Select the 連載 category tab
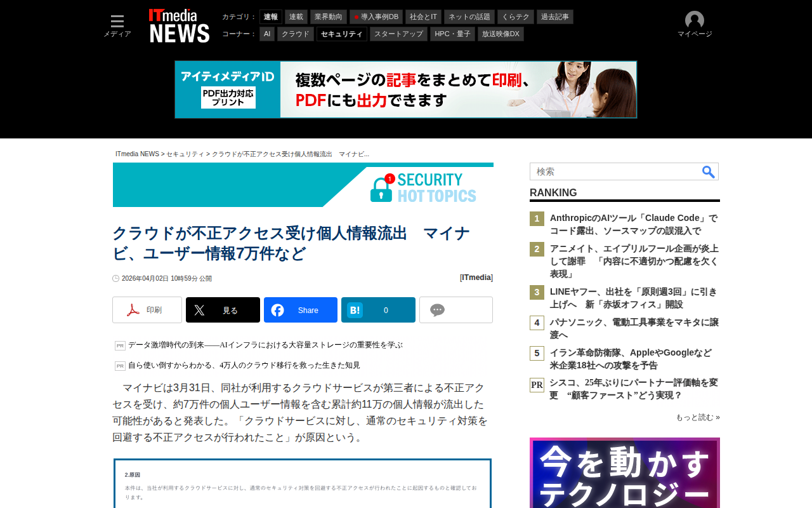Screen dimensions: 812x508 (296, 17)
